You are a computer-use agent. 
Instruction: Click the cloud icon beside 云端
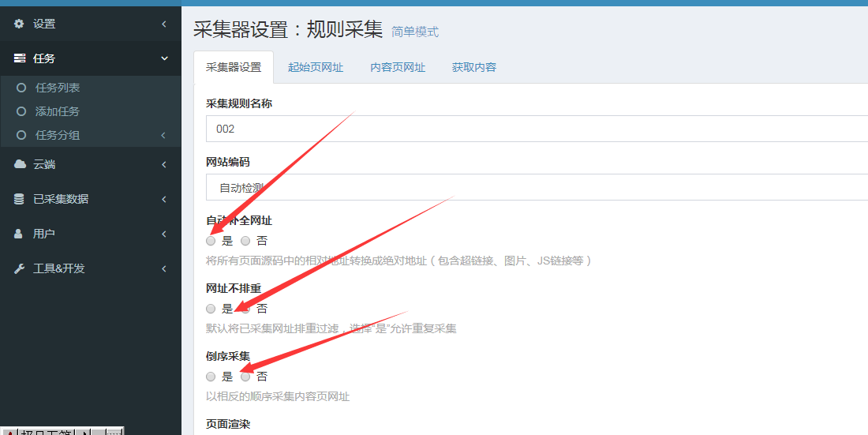click(20, 164)
